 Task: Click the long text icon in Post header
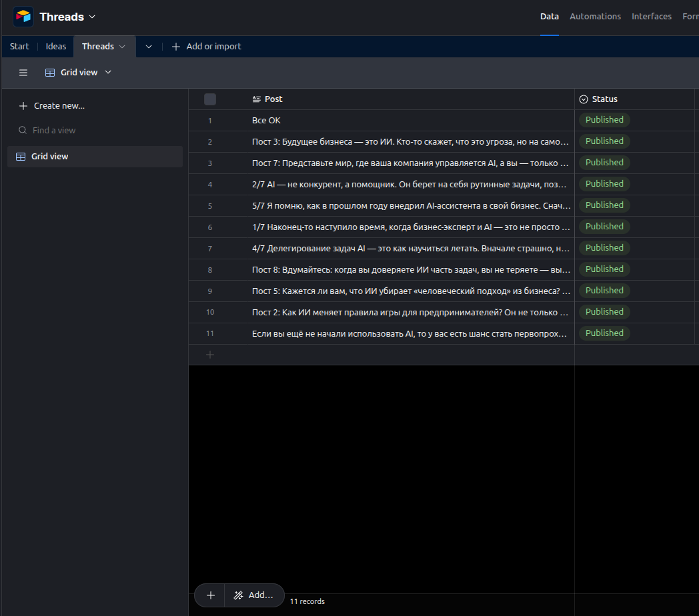point(256,99)
